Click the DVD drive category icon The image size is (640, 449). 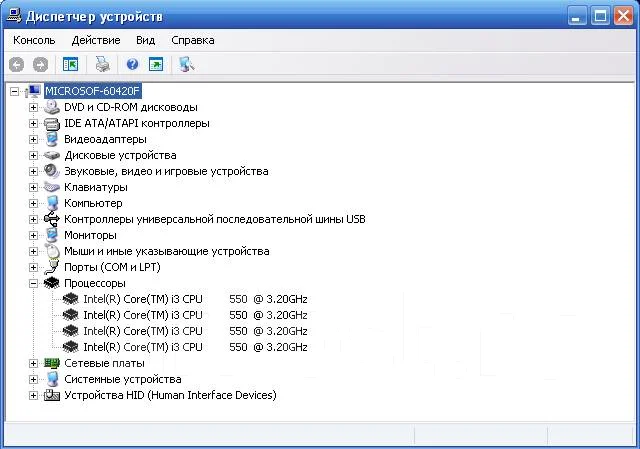coord(52,107)
